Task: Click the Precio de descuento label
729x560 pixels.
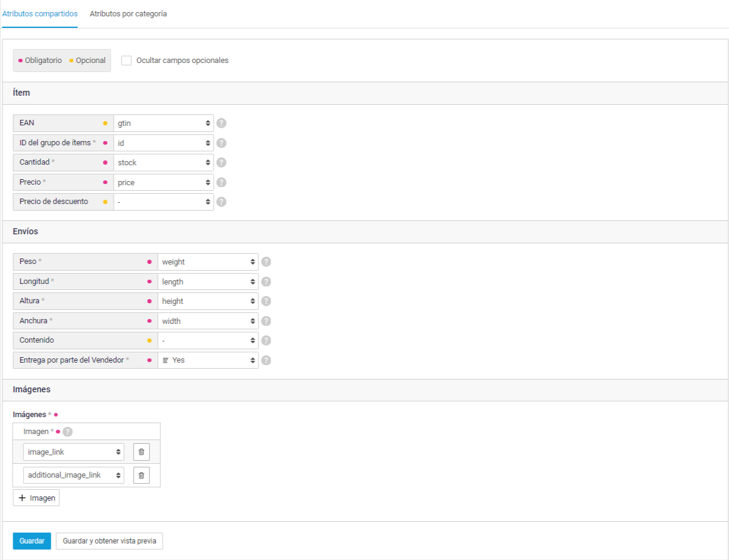Action: 54,202
